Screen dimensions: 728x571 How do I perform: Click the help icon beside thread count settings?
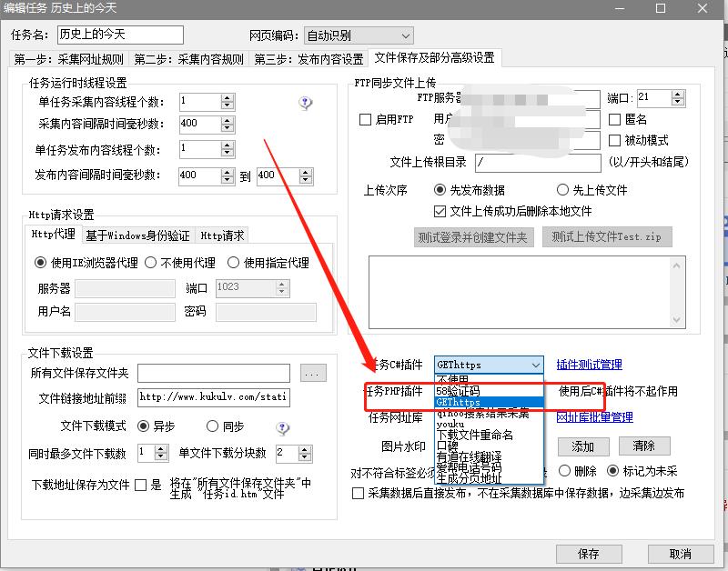(x=305, y=103)
